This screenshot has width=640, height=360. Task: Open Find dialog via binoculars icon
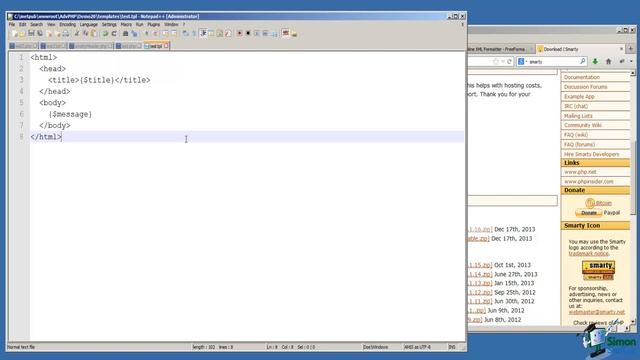click(x=125, y=33)
